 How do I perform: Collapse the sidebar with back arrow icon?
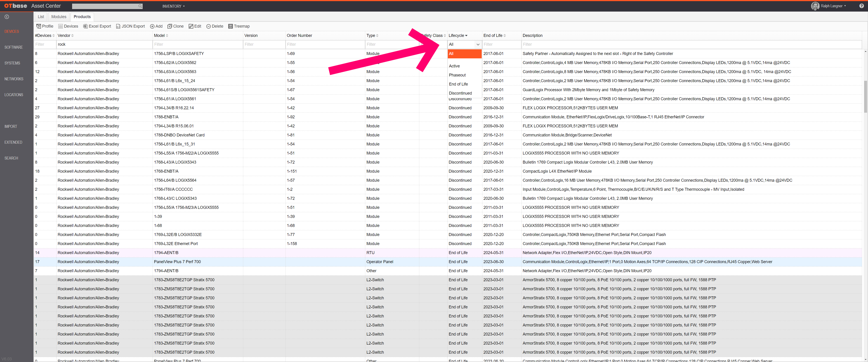tap(7, 17)
